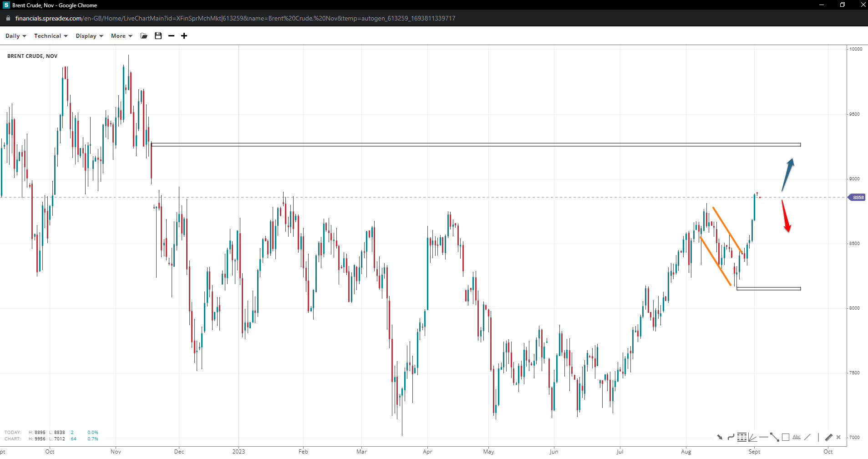Select the arrow drawing tool

pos(720,437)
